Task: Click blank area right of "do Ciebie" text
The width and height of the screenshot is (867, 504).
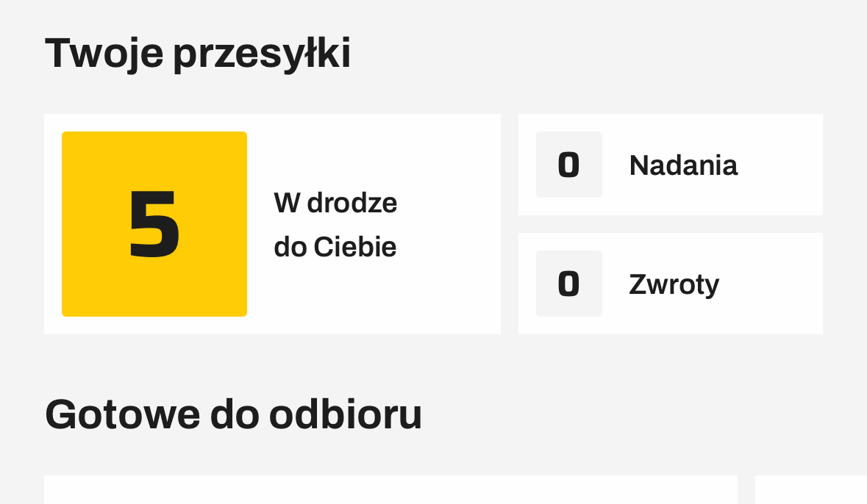Action: (449, 248)
